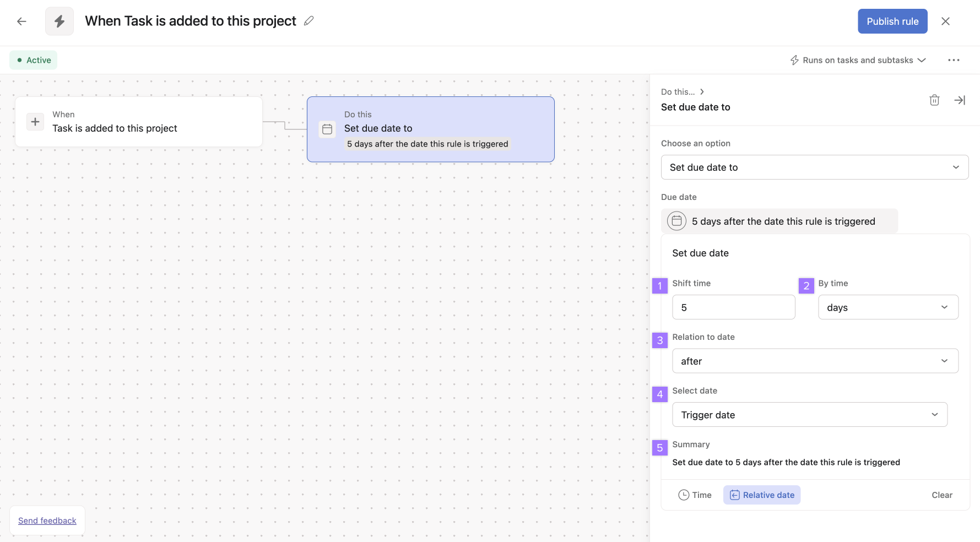
Task: Click the plus icon on the When trigger card
Action: pos(35,121)
